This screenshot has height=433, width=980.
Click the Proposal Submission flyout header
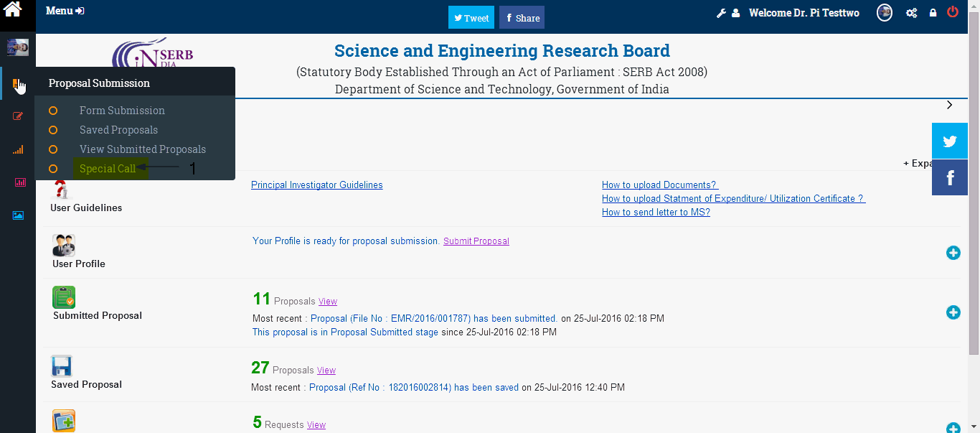tap(136, 83)
